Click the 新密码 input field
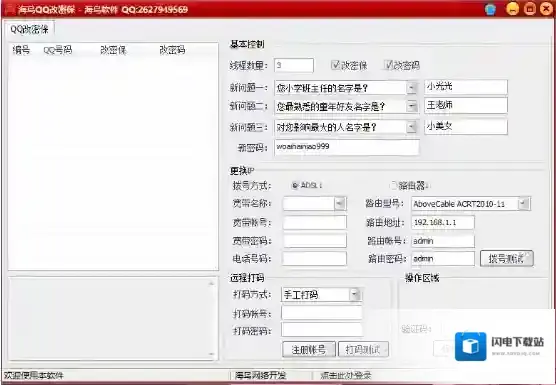The height and width of the screenshot is (385, 556). coord(346,147)
